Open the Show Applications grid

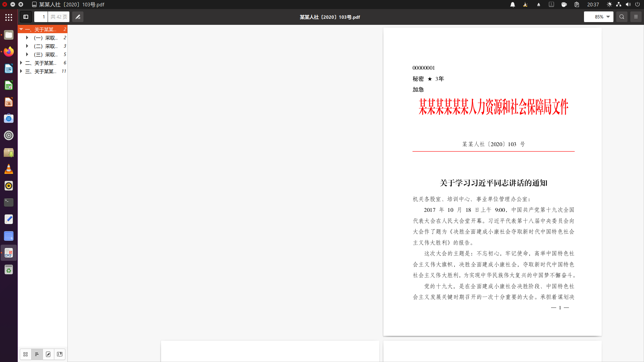[9, 17]
